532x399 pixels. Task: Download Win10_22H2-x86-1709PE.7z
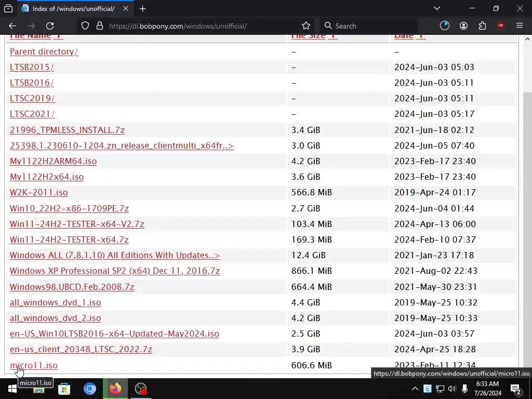[x=69, y=208]
